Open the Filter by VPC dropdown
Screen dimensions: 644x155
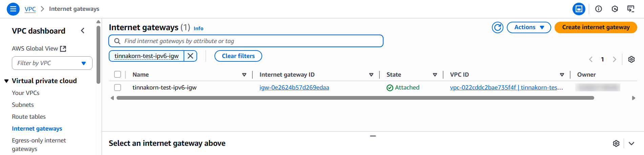(52, 63)
